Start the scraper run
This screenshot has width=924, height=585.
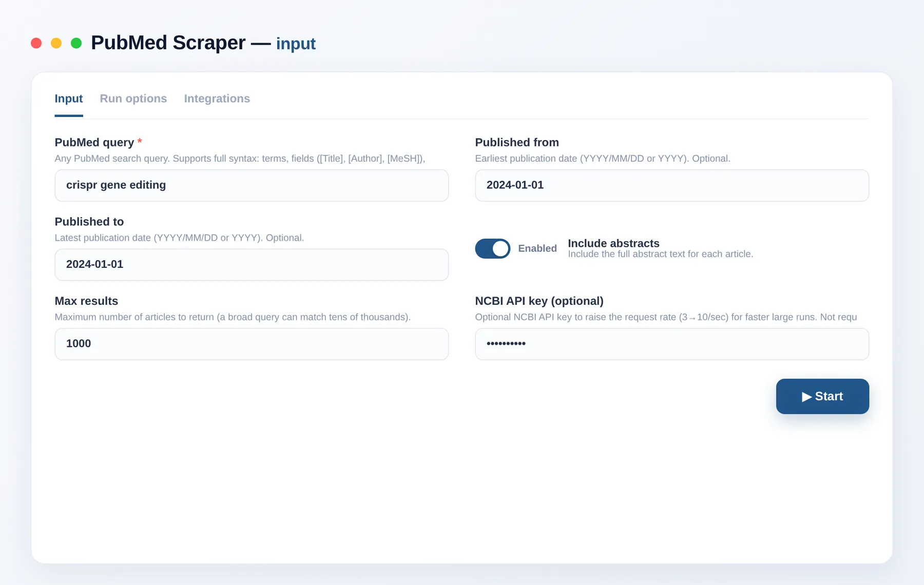point(822,396)
